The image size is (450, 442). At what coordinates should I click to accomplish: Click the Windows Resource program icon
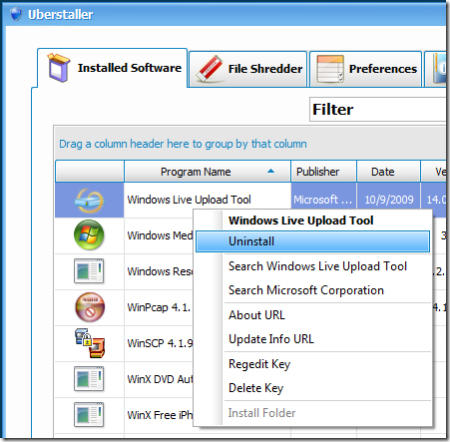89,271
